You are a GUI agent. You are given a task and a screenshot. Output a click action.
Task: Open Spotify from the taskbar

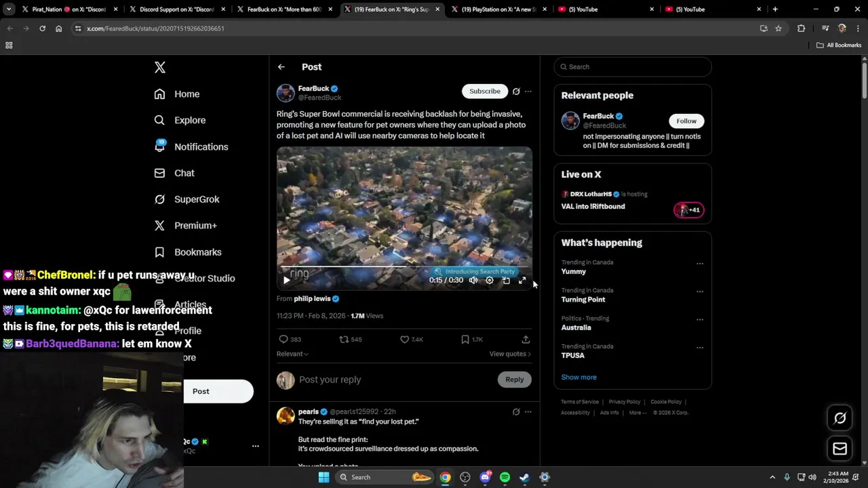tap(505, 477)
